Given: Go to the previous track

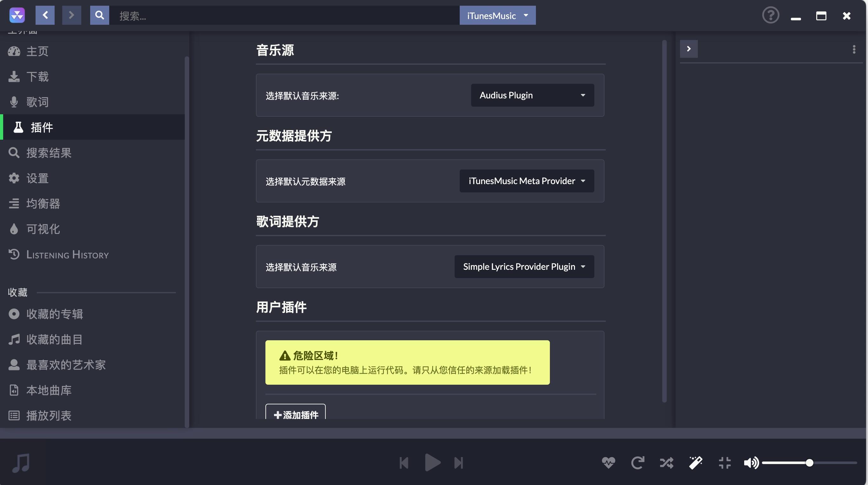Looking at the screenshot, I should coord(404,463).
